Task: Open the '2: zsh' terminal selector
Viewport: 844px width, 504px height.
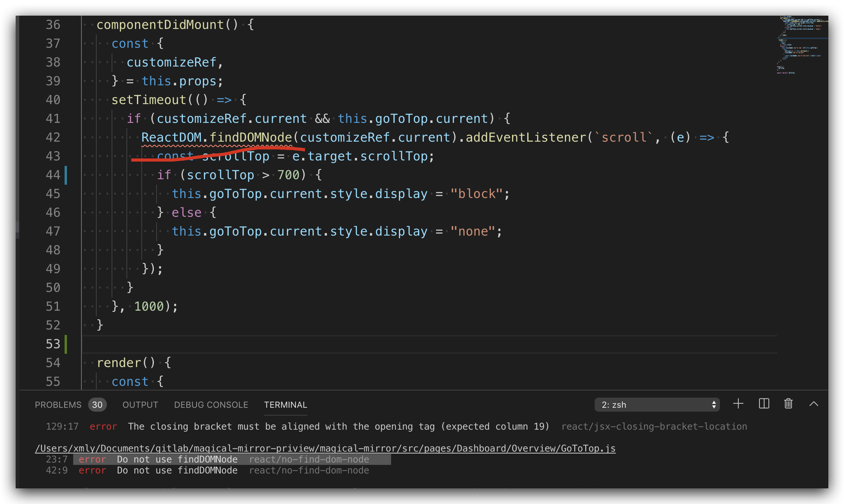Action: [657, 405]
